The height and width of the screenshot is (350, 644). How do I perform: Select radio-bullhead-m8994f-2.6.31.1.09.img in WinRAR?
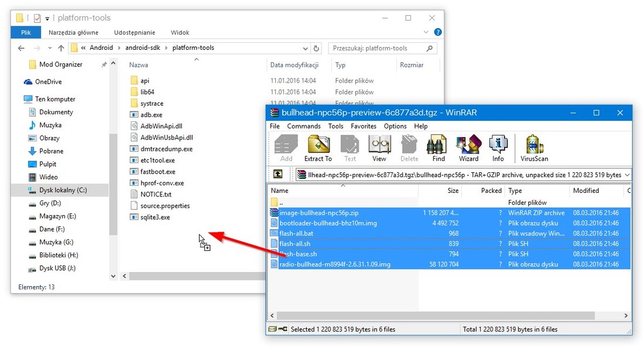click(335, 264)
